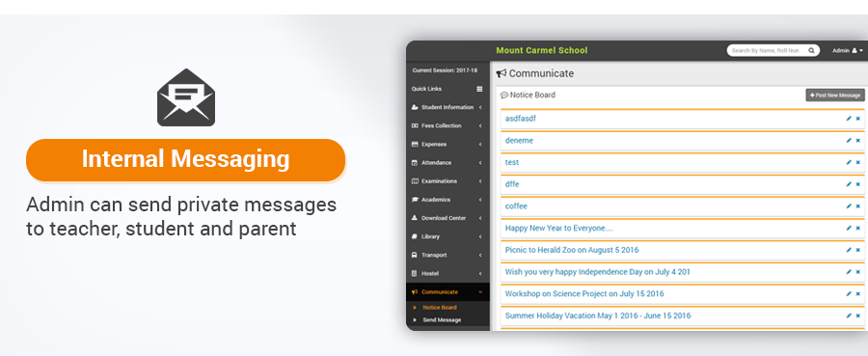Viewport: 868px width, 356px height.
Task: Open the Independence Day wish notice
Action: click(597, 272)
